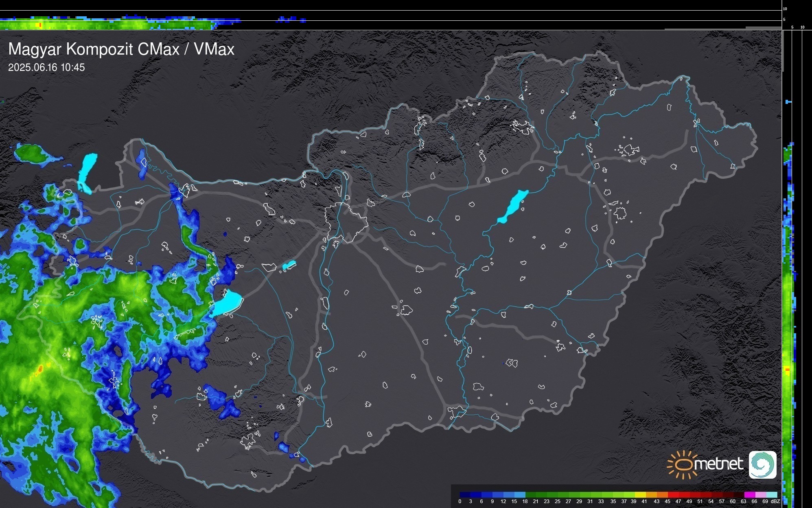Click the white swirl radar app icon
Screen dimensions: 812x508
click(x=762, y=465)
